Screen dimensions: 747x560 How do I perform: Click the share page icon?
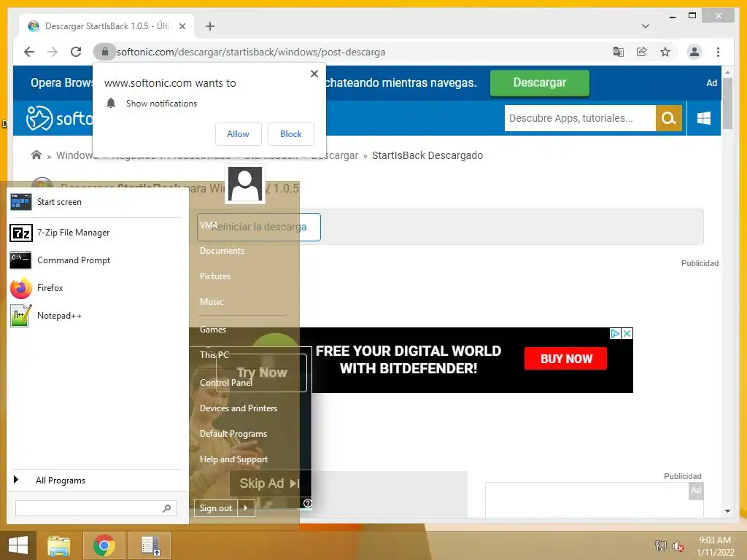point(642,52)
